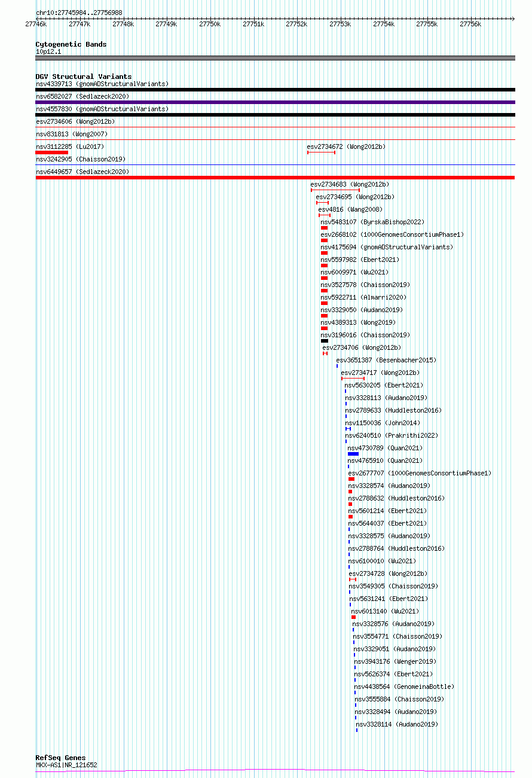This screenshot has width=532, height=778.
Task: Click esv2734672 Wong2012b variant label
Action: point(347,147)
